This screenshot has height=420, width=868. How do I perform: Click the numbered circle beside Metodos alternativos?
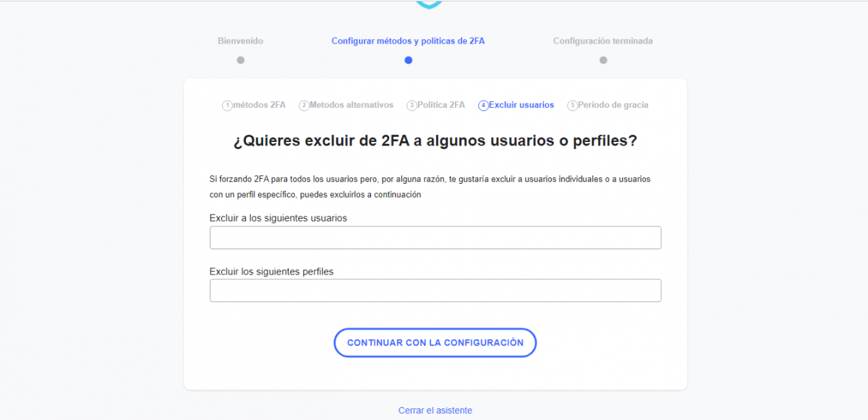pyautogui.click(x=304, y=106)
